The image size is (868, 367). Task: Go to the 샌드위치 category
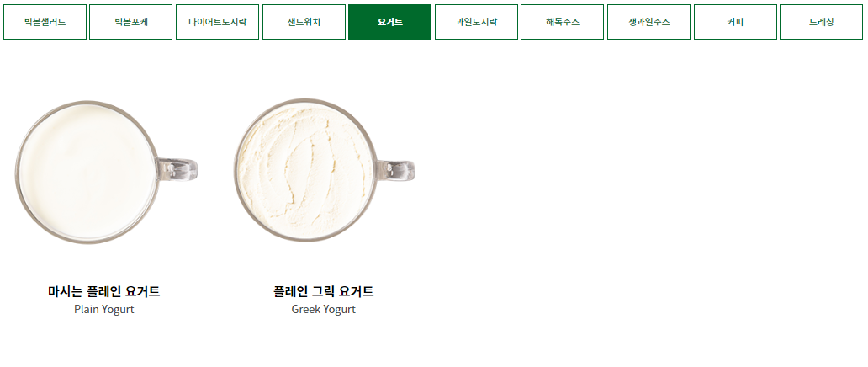pos(304,22)
